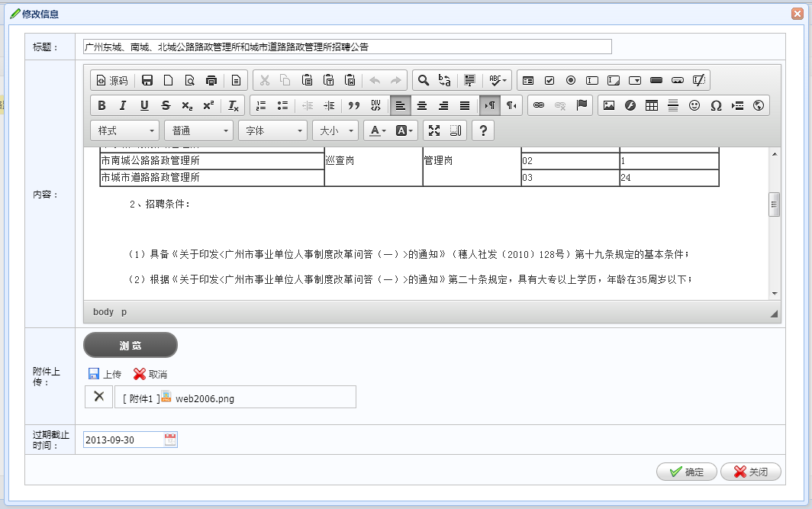Viewport: 812px width, 509px height.
Task: Open the 普通 paragraph format dropdown
Action: point(199,131)
